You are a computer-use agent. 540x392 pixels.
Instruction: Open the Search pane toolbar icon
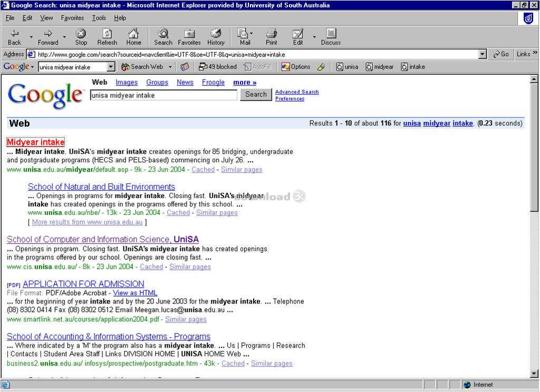click(163, 37)
